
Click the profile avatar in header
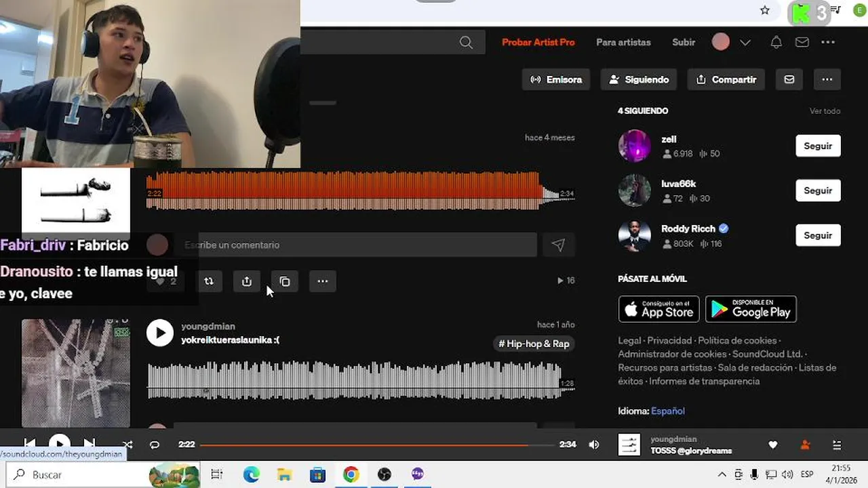(x=721, y=42)
